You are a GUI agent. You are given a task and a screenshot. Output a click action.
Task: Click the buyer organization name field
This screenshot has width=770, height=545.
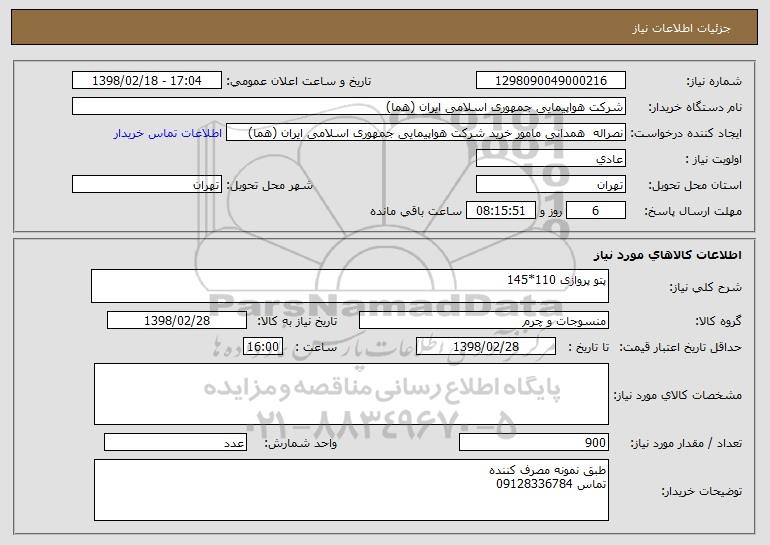coord(349,107)
